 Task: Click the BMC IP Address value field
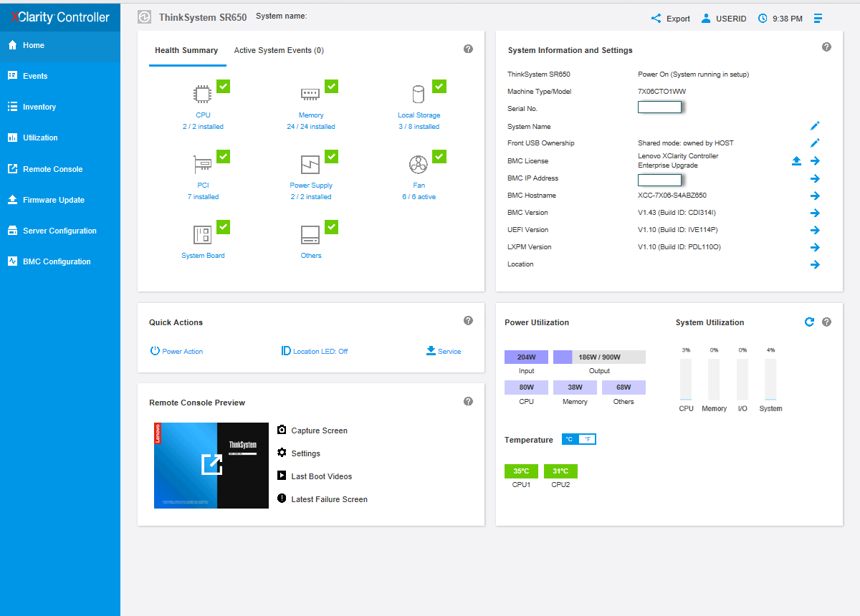(659, 180)
